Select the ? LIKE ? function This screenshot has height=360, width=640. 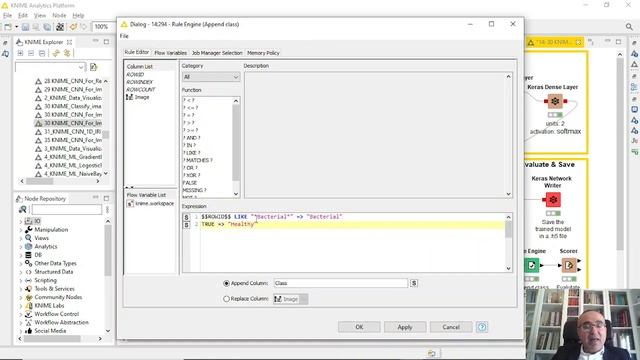click(191, 153)
